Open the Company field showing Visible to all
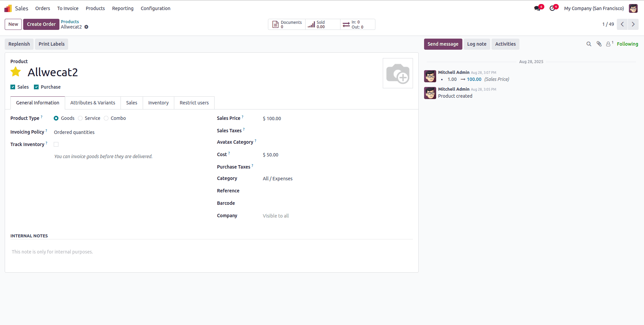 pyautogui.click(x=337, y=216)
